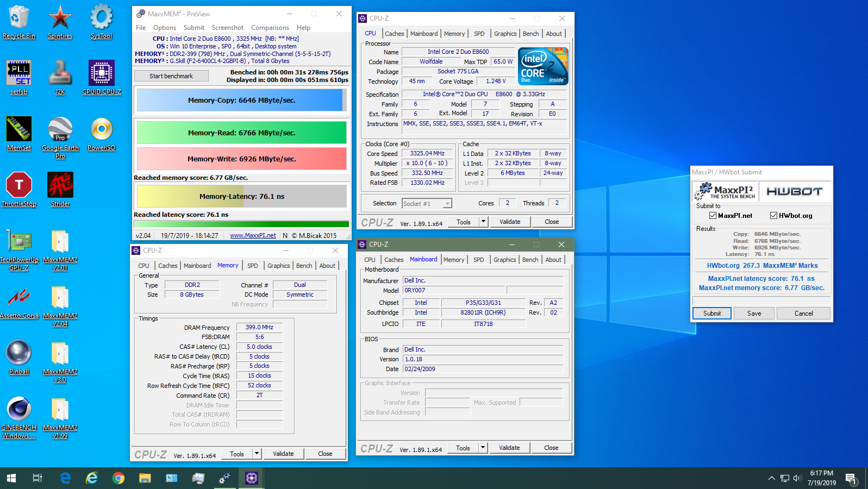The height and width of the screenshot is (489, 868).
Task: Open the Windows Start menu
Action: [11, 478]
